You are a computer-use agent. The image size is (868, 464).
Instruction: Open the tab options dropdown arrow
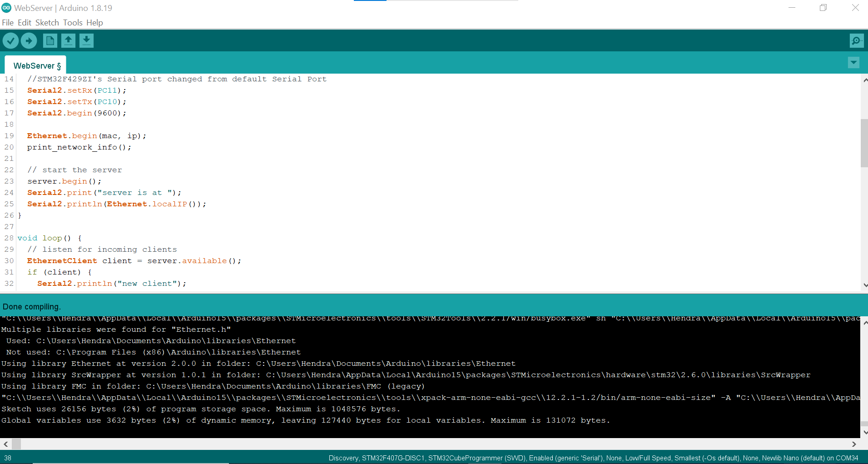click(853, 63)
